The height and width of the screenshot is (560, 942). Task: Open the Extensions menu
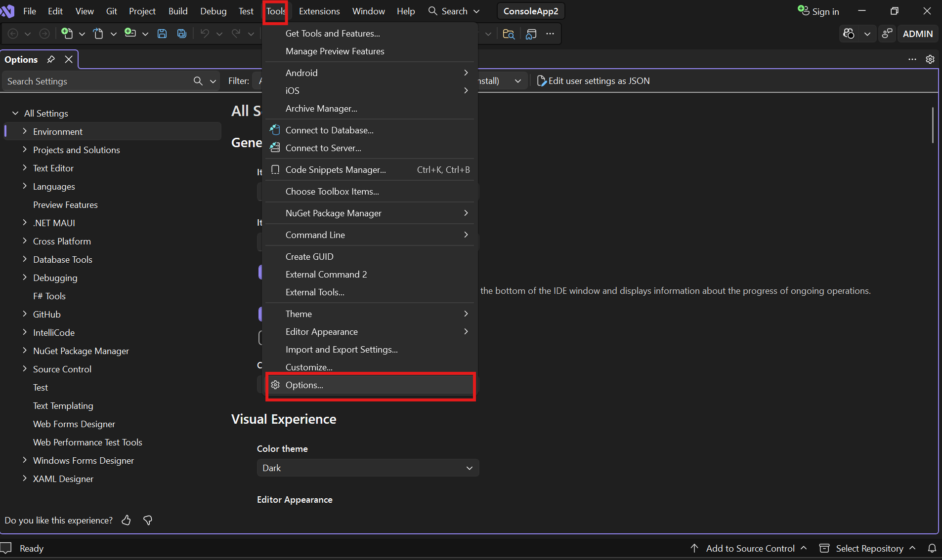319,11
